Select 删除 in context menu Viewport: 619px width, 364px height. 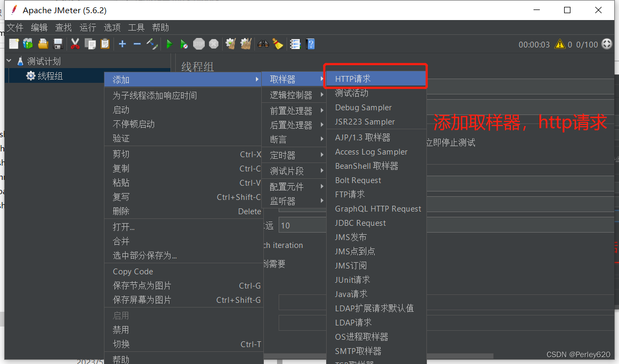[184, 211]
